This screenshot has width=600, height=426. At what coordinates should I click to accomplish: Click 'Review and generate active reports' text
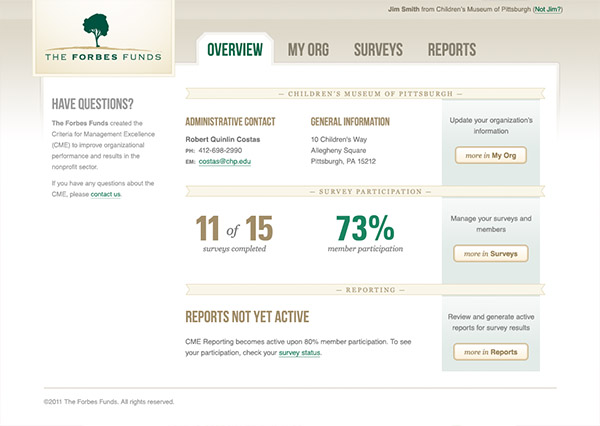(491, 322)
